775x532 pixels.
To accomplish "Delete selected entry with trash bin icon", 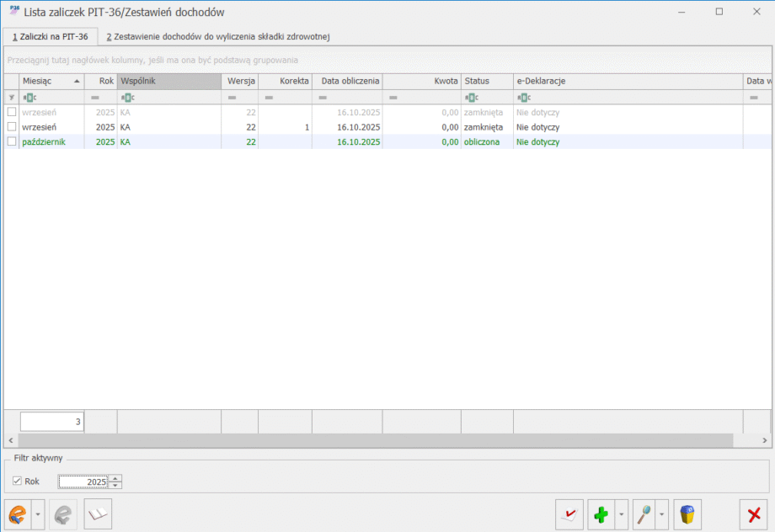I will click(687, 513).
